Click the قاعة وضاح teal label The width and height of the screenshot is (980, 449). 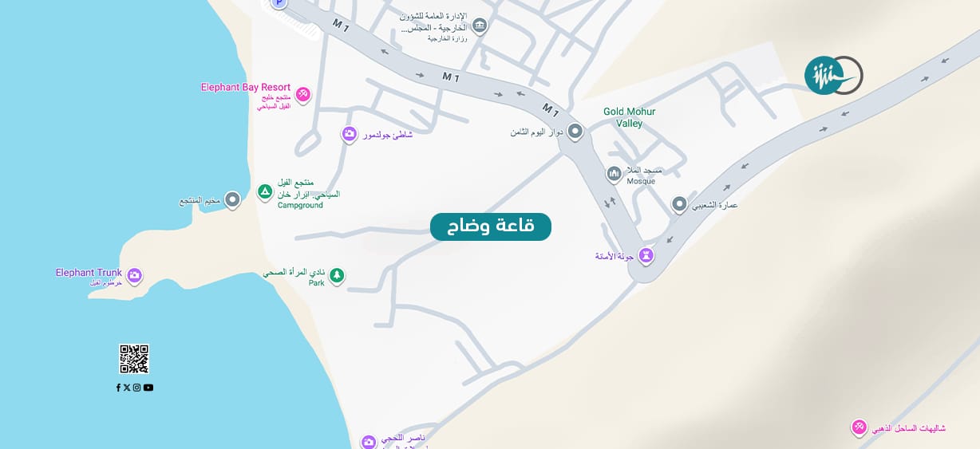(x=491, y=226)
